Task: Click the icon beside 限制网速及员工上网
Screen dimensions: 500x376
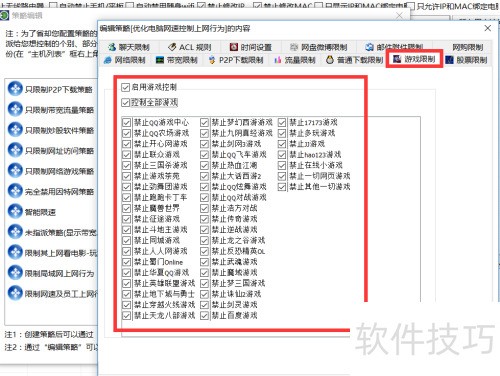Action: (x=15, y=293)
